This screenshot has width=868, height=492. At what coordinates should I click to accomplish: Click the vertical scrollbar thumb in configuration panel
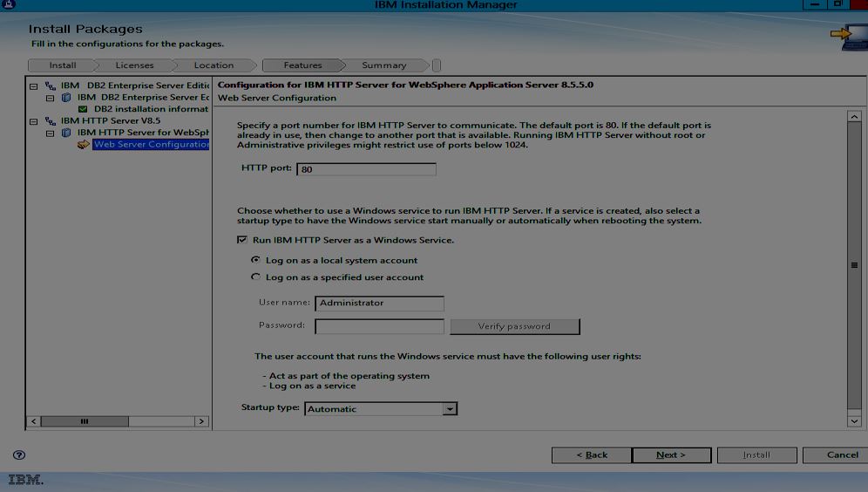click(854, 265)
